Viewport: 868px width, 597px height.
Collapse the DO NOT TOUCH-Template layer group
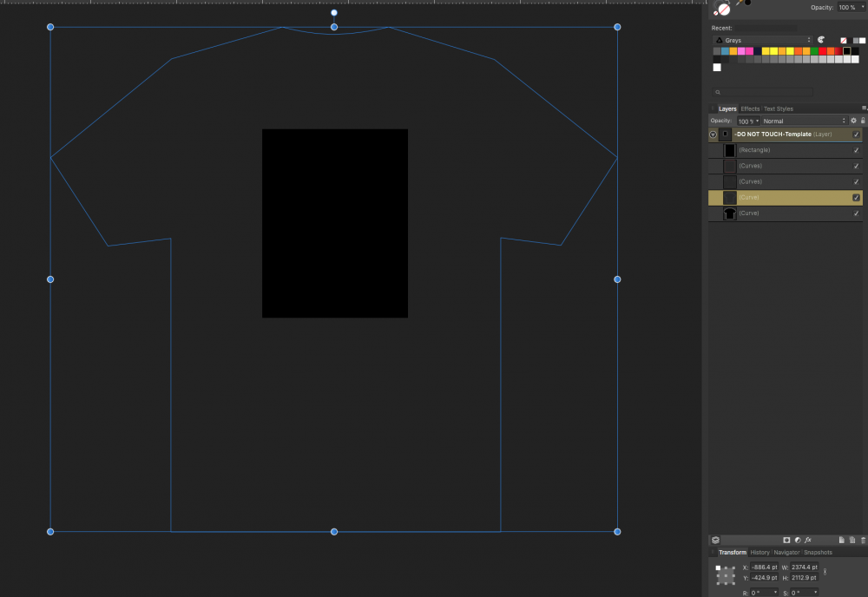713,134
